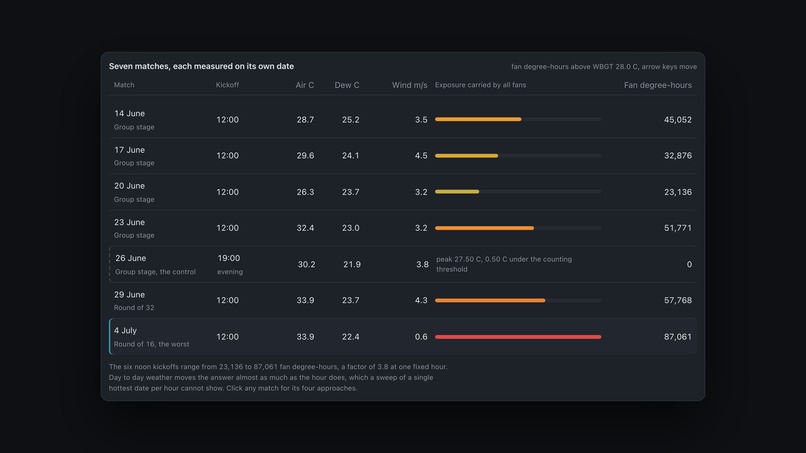Image resolution: width=806 pixels, height=453 pixels.
Task: Click the Wind m/s column header
Action: coord(410,85)
